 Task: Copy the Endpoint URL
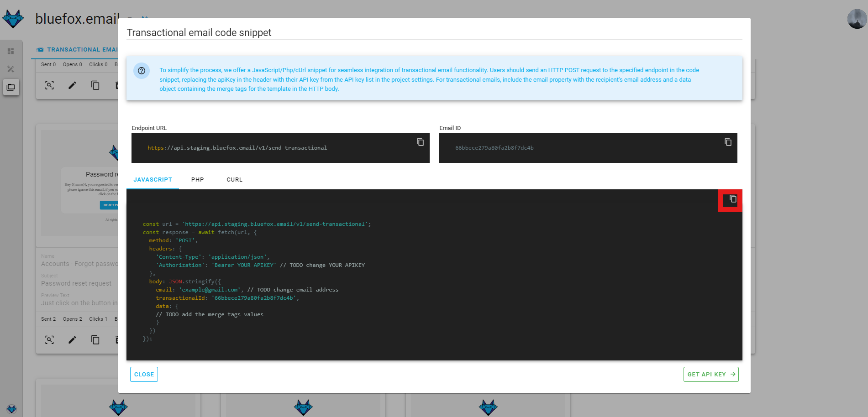[x=420, y=142]
